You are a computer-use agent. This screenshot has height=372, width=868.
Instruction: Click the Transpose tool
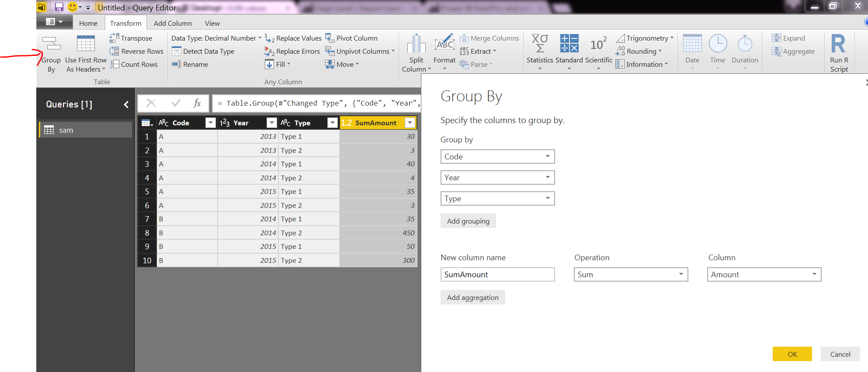[x=131, y=38]
